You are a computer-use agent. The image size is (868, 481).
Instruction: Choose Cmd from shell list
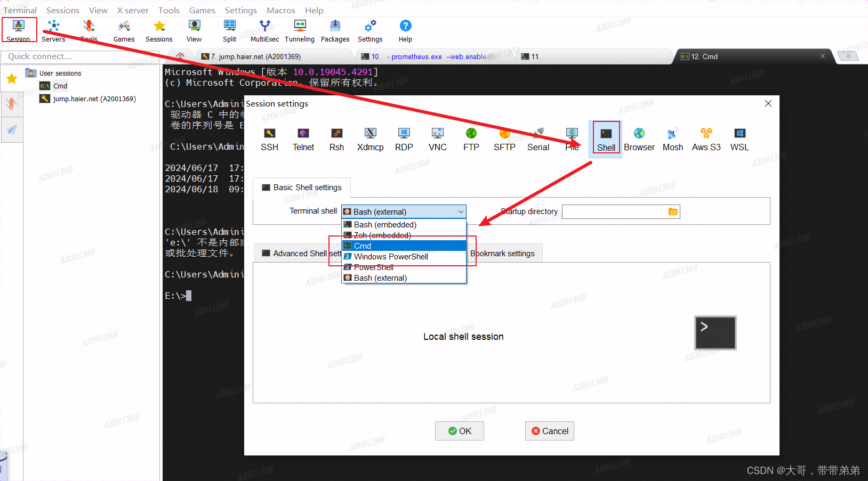(x=404, y=246)
